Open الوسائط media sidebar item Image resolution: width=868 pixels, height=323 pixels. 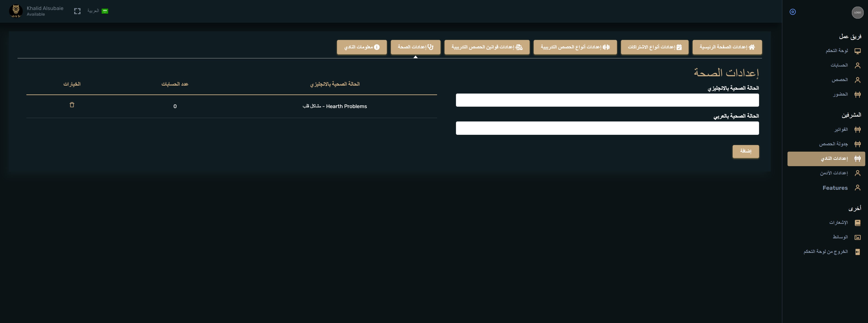840,237
